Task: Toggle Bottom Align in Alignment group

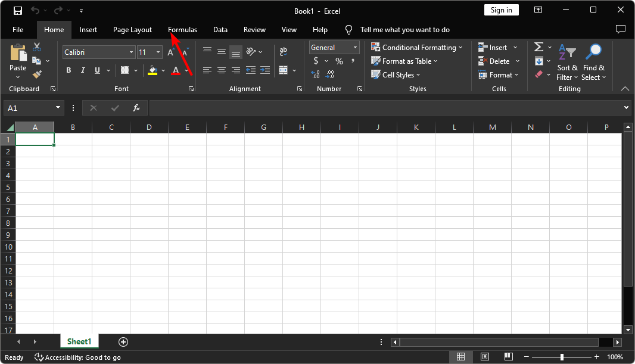Action: tap(236, 51)
